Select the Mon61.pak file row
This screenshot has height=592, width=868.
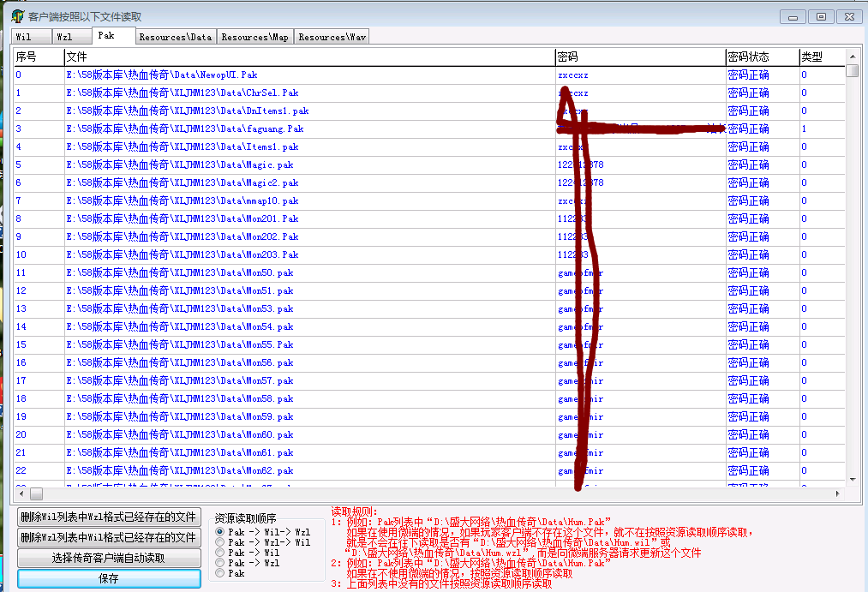(429, 452)
